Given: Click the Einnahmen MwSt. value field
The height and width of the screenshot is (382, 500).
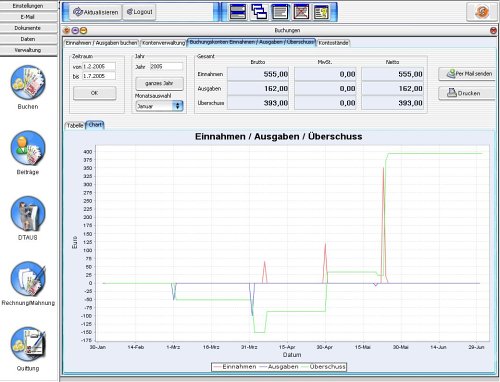Looking at the screenshot, I should (325, 74).
